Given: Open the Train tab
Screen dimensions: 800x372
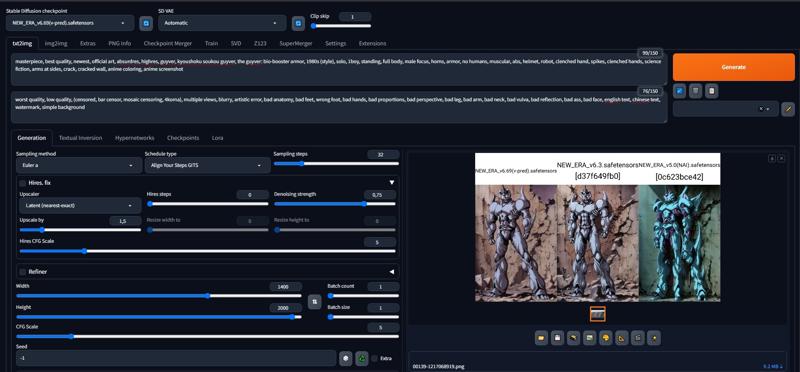Looking at the screenshot, I should tap(211, 43).
